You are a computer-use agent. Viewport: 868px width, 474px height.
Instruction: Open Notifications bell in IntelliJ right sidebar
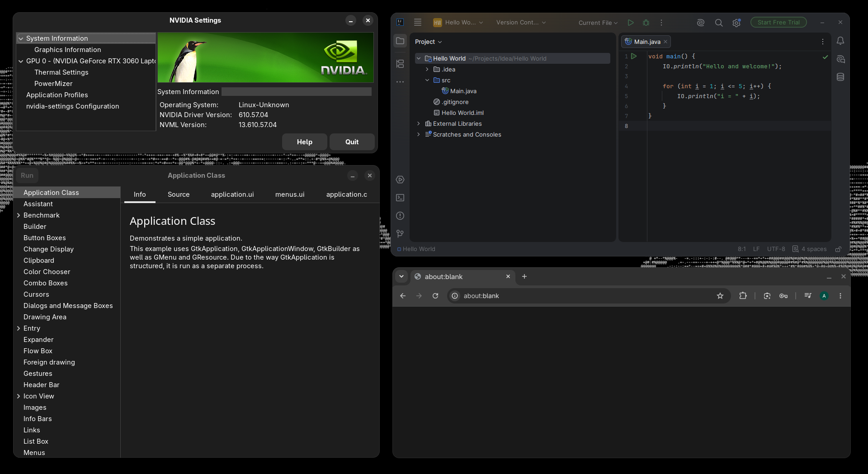[x=840, y=41]
